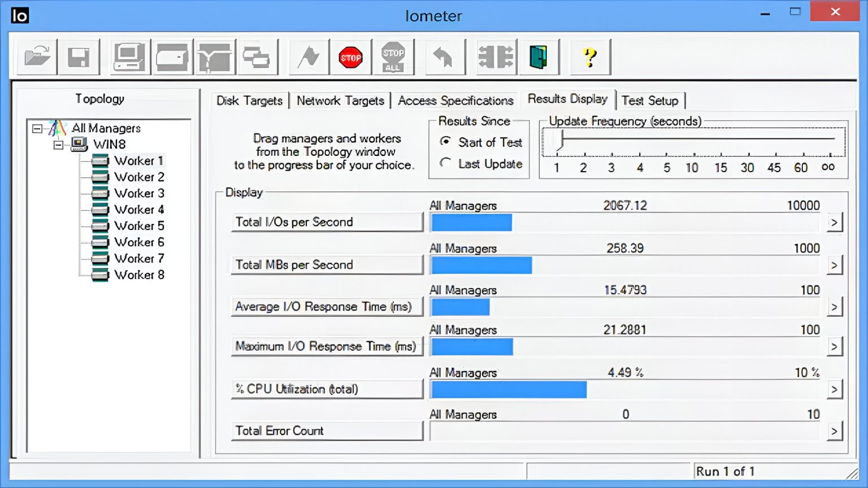
Task: Select the Last Update radio button
Action: click(446, 163)
